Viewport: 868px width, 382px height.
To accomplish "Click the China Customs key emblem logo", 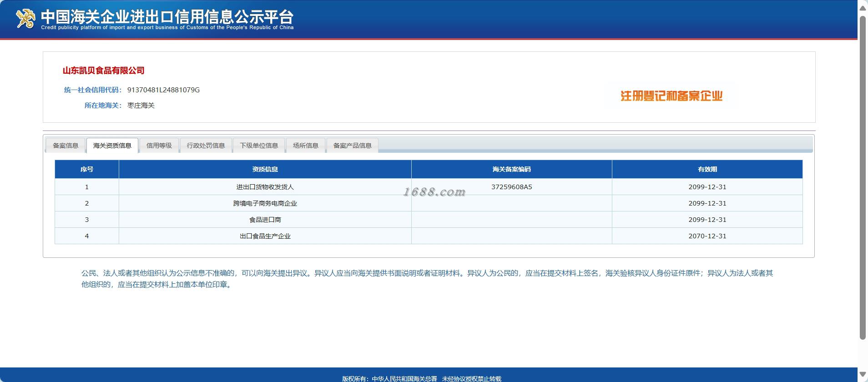I will (x=25, y=19).
